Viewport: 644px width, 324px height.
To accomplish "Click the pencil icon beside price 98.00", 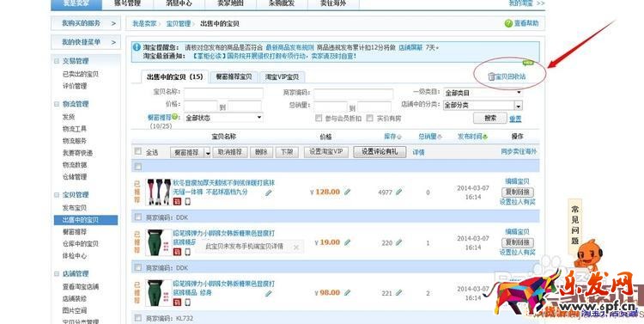I will coord(348,293).
